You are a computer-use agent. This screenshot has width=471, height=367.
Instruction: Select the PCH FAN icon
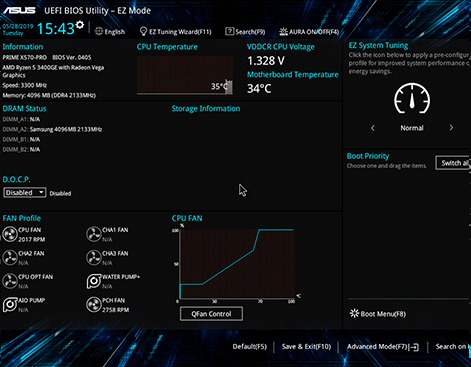(x=94, y=305)
